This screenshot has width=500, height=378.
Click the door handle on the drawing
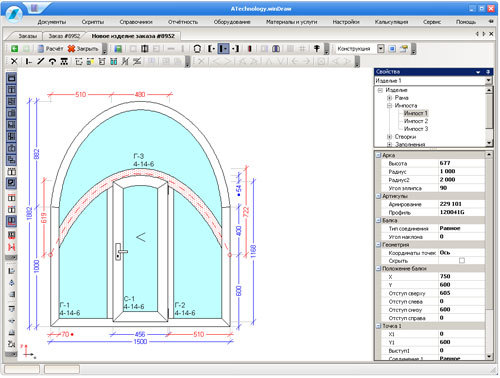(120, 252)
